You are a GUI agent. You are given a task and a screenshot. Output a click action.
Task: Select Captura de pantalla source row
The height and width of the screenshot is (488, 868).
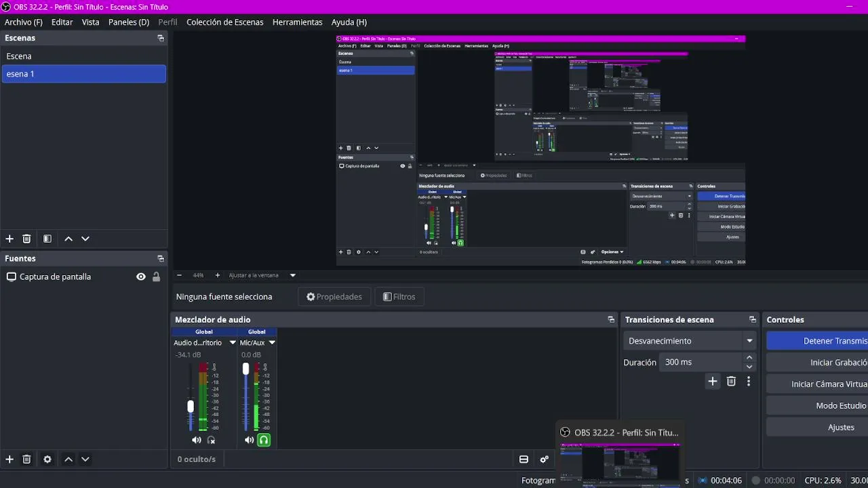84,277
